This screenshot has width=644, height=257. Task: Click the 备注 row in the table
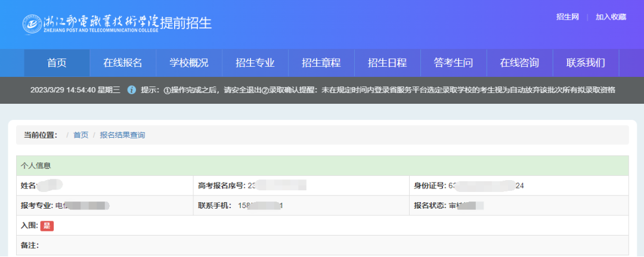coord(30,246)
